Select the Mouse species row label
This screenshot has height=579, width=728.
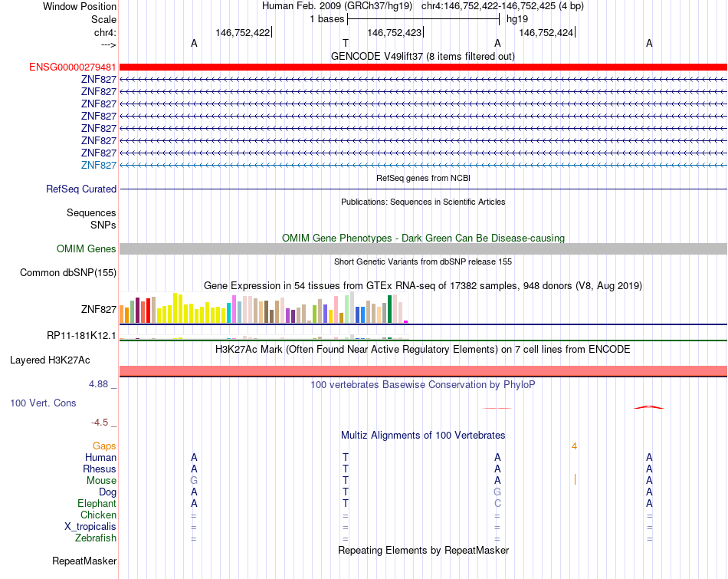point(101,481)
